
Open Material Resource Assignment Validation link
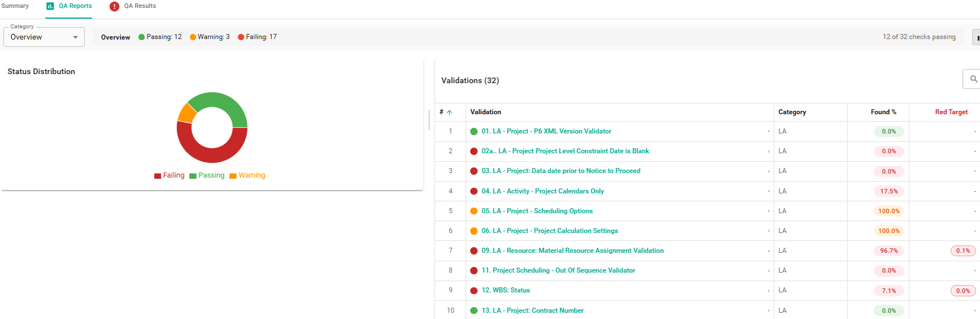[572, 251]
